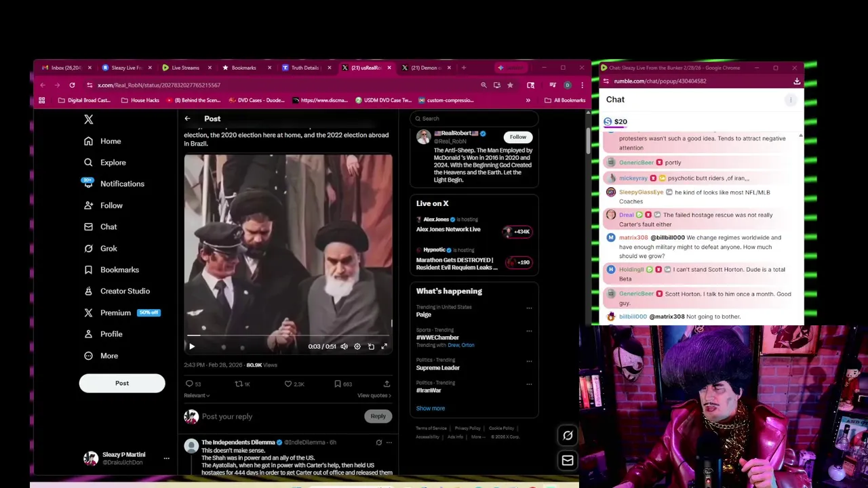
Task: Open All Bookmarks folder
Action: [x=564, y=100]
